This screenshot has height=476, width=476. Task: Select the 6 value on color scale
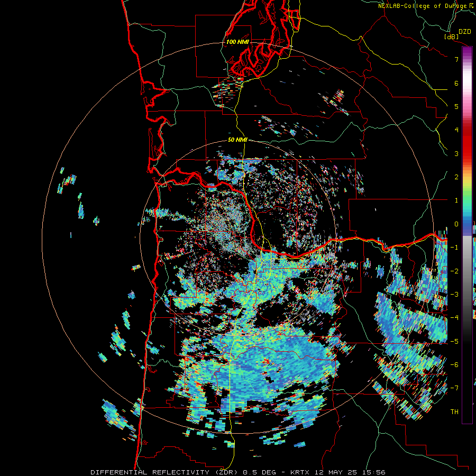(456, 83)
